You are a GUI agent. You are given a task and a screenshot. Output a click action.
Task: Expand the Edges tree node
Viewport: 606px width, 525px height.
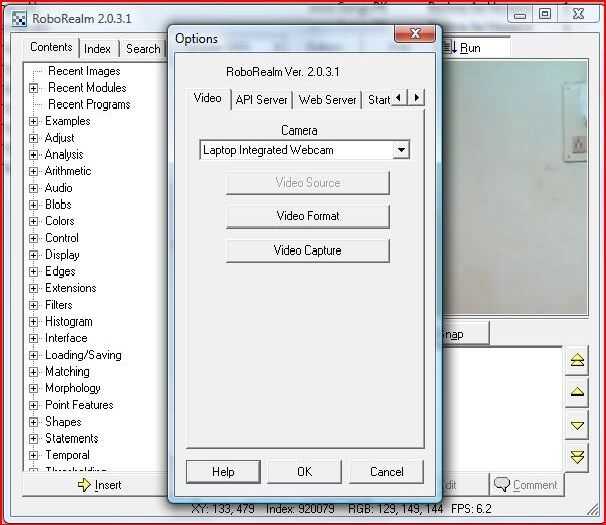(34, 272)
